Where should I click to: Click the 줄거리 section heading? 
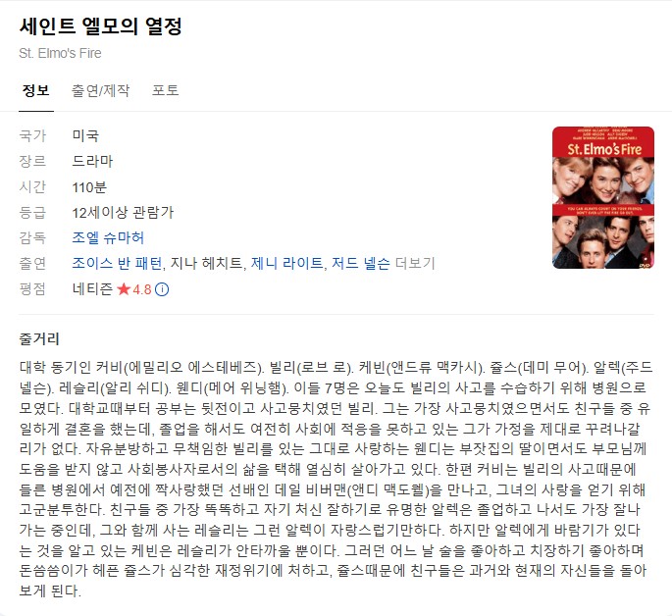click(x=39, y=338)
